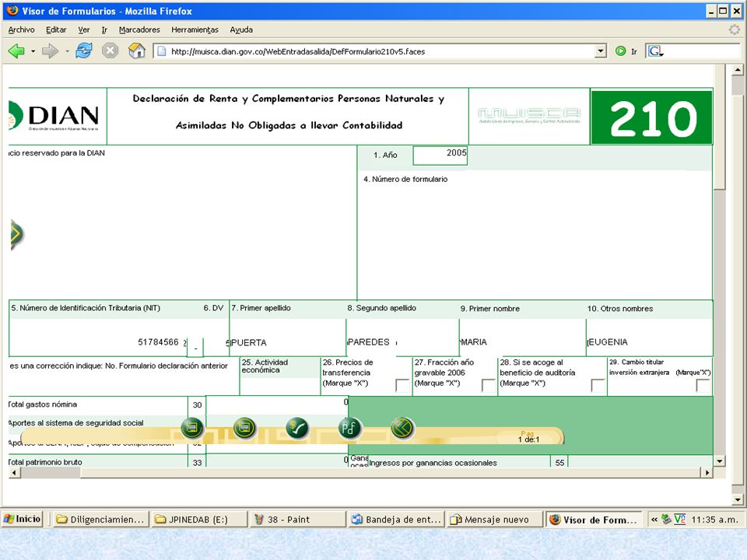Open the Google search engine selector dropdown
This screenshot has height=560, width=747.
click(x=655, y=51)
